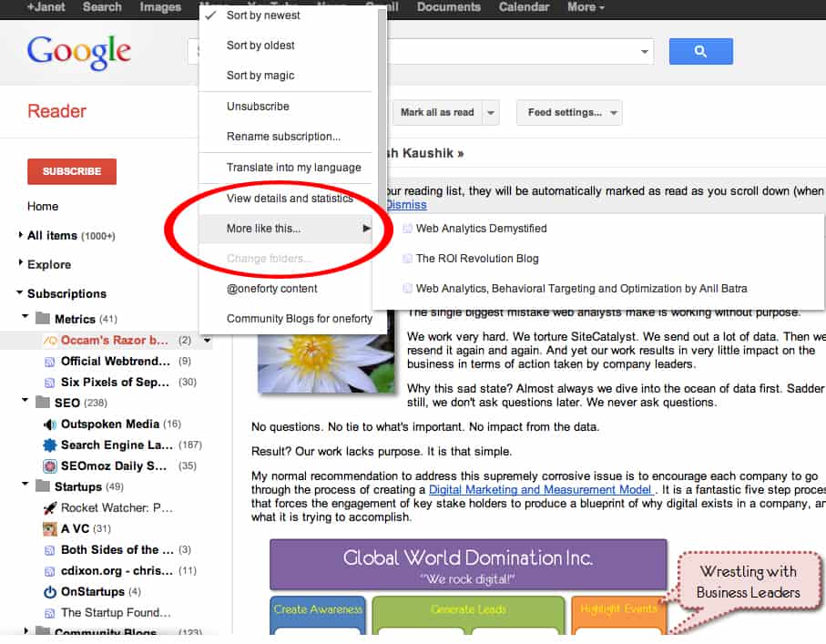Open Calendar in the top bar
The width and height of the screenshot is (826, 644).
click(x=524, y=7)
